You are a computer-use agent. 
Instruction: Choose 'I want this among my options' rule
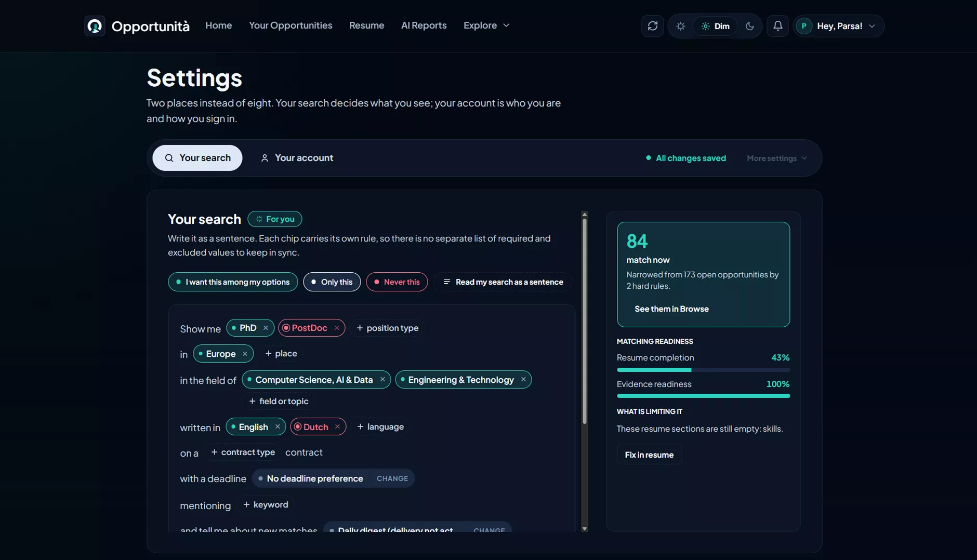pos(233,282)
